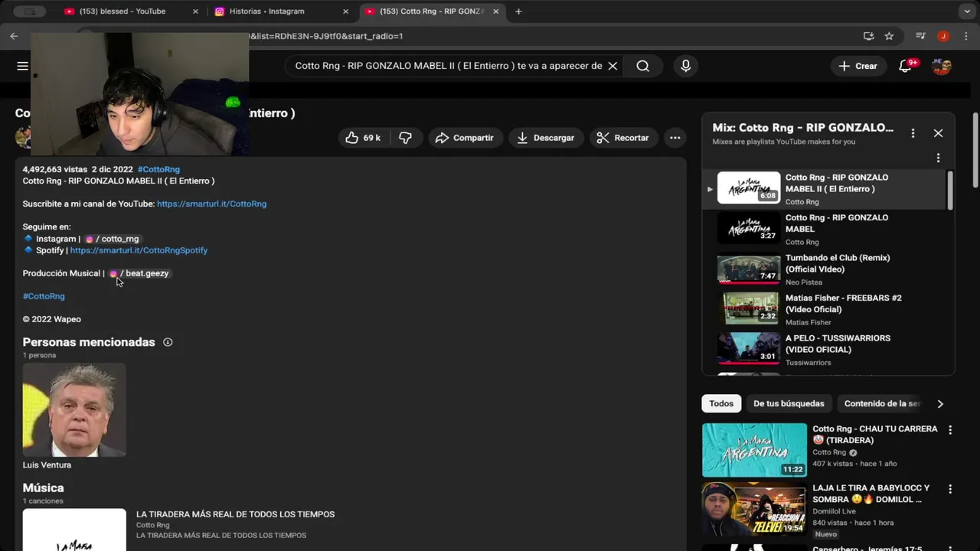Close the Historias Instagram browser tab

click(345, 11)
